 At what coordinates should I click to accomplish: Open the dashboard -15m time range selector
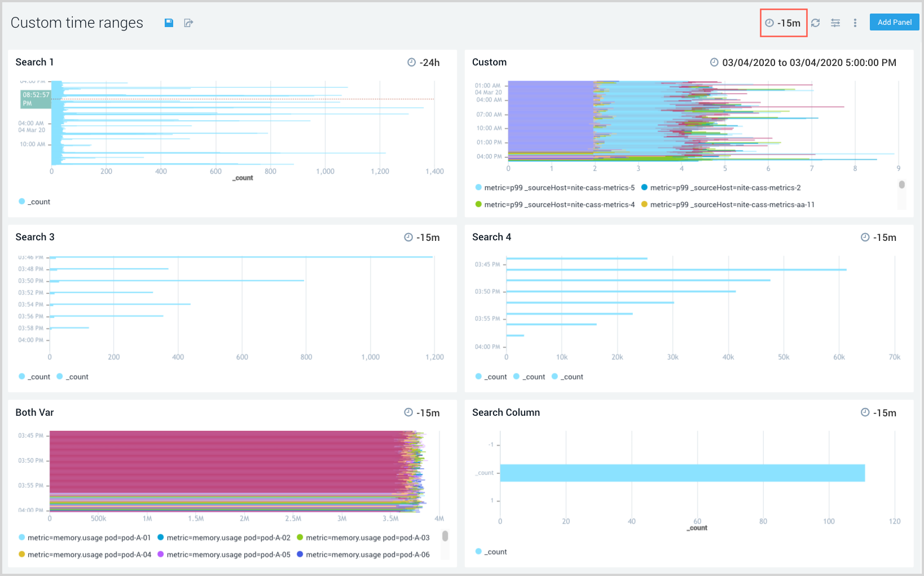pos(784,23)
